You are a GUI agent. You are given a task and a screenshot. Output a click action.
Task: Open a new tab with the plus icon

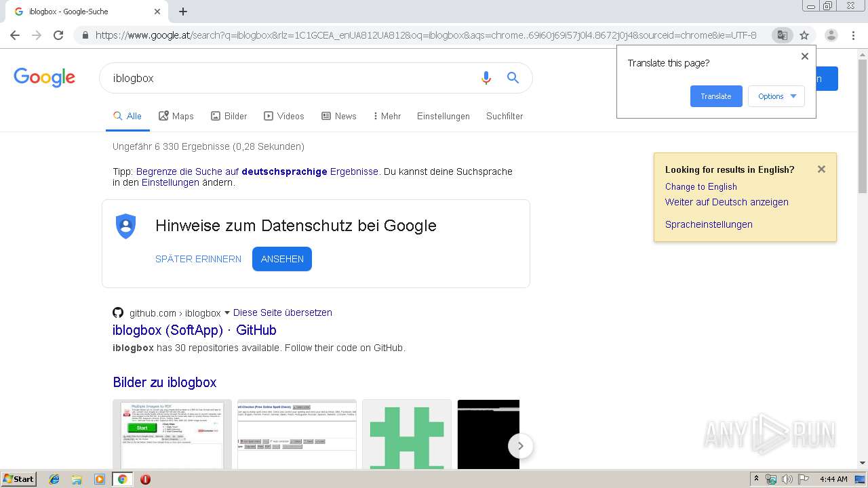point(183,12)
